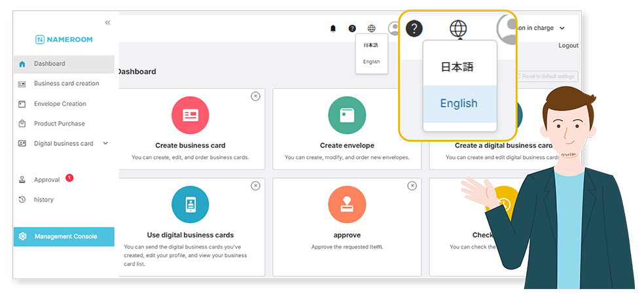Click the orange approve stamp icon
Image resolution: width=644 pixels, height=293 pixels.
coord(347,205)
